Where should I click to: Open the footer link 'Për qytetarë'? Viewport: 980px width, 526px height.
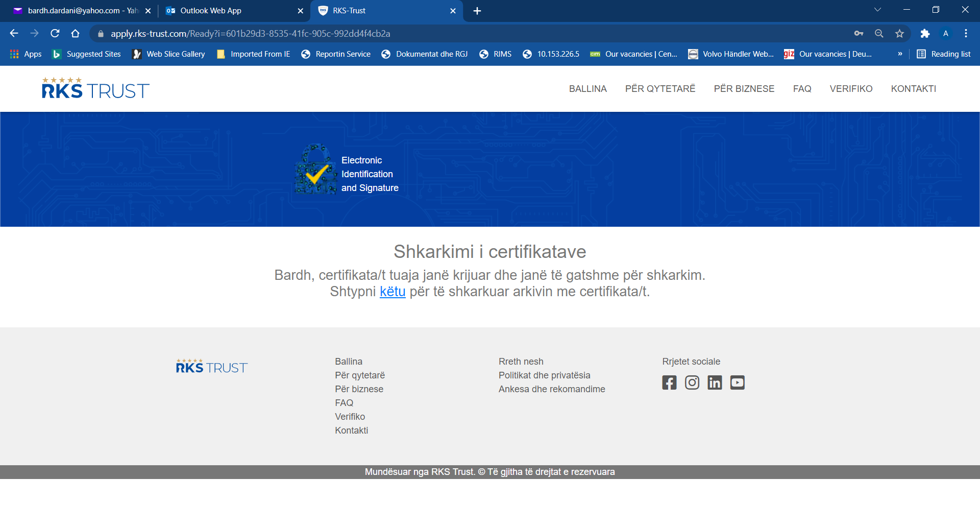click(360, 375)
